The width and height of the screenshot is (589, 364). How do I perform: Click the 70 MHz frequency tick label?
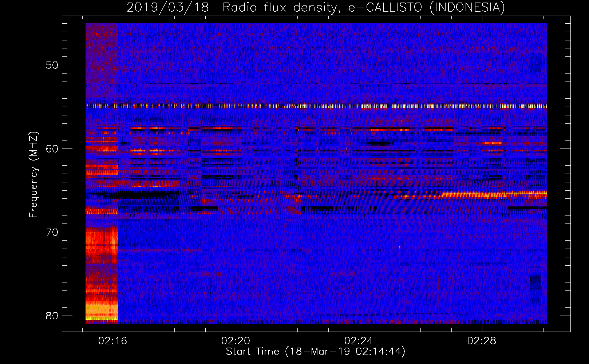coord(52,232)
